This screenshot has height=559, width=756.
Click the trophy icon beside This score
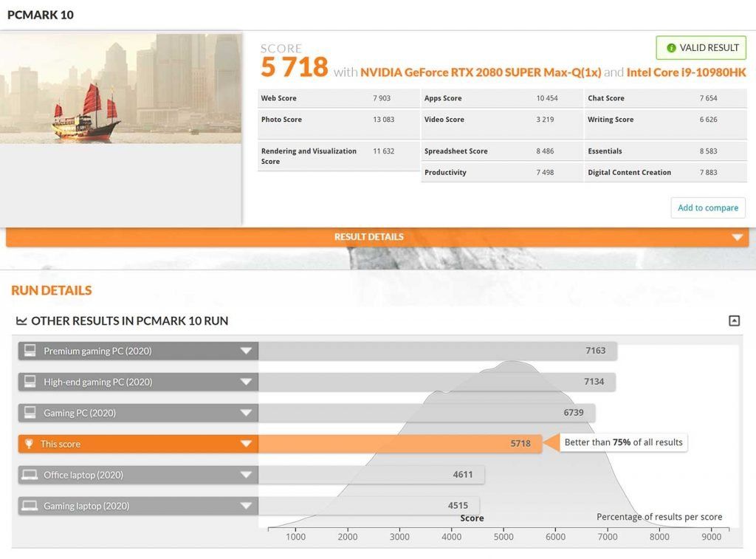pyautogui.click(x=29, y=443)
